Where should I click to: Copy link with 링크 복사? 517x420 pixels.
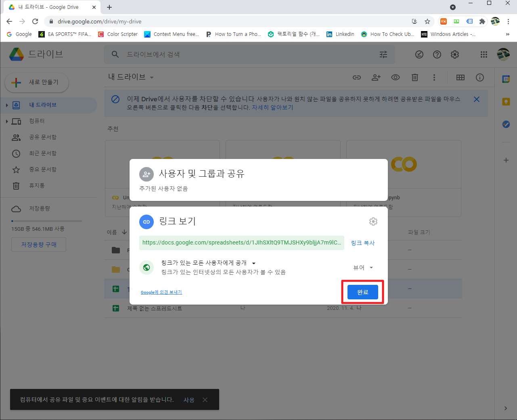tap(363, 243)
